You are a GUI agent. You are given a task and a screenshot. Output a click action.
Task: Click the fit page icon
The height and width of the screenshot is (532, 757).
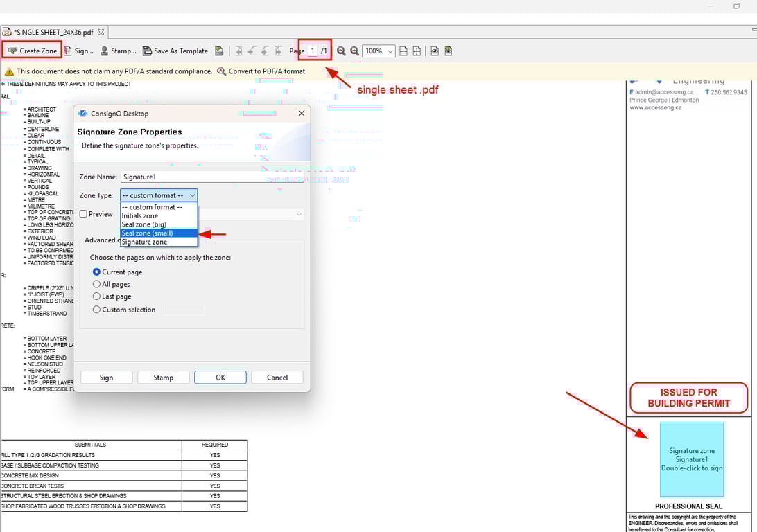[x=417, y=51]
